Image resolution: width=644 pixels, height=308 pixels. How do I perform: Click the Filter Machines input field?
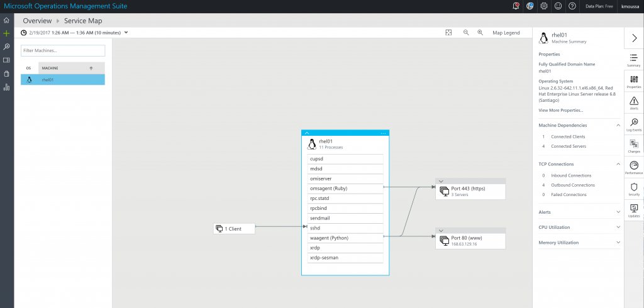[63, 50]
